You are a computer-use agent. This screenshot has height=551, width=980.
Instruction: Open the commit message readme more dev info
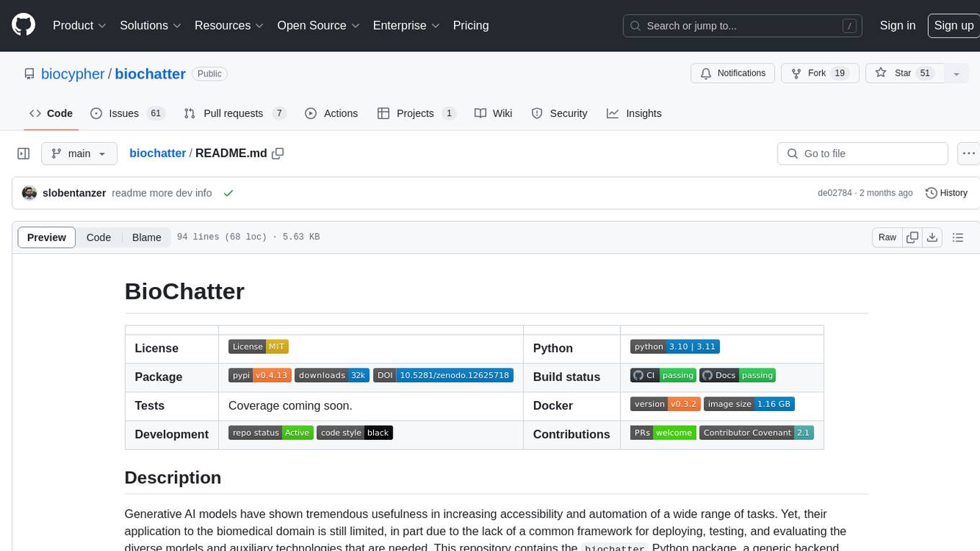point(162,193)
